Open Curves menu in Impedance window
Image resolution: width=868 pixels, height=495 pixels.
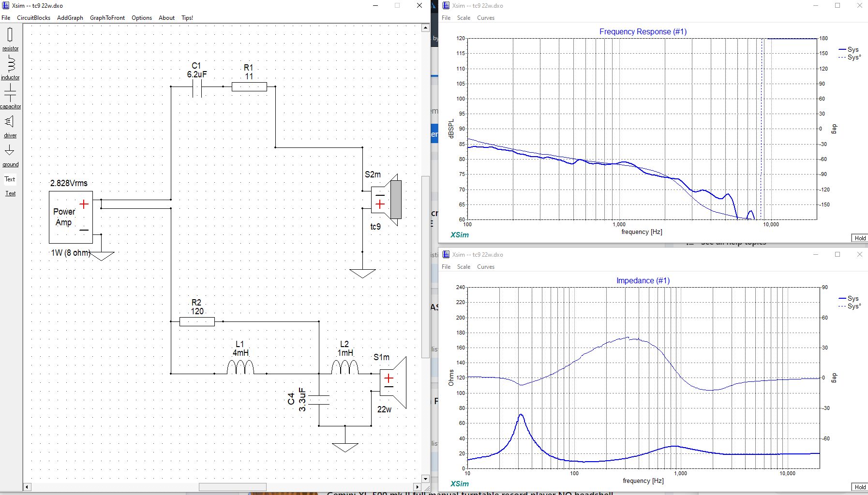486,267
